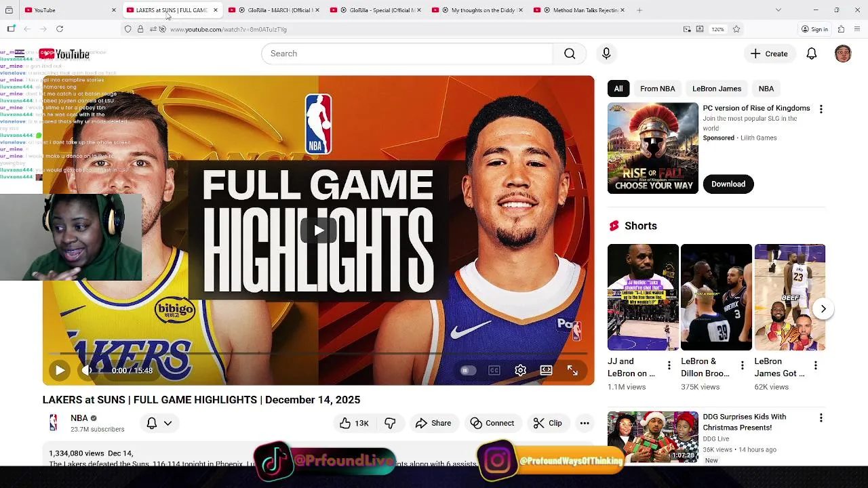
Task: Go back in browser history
Action: 27,29
